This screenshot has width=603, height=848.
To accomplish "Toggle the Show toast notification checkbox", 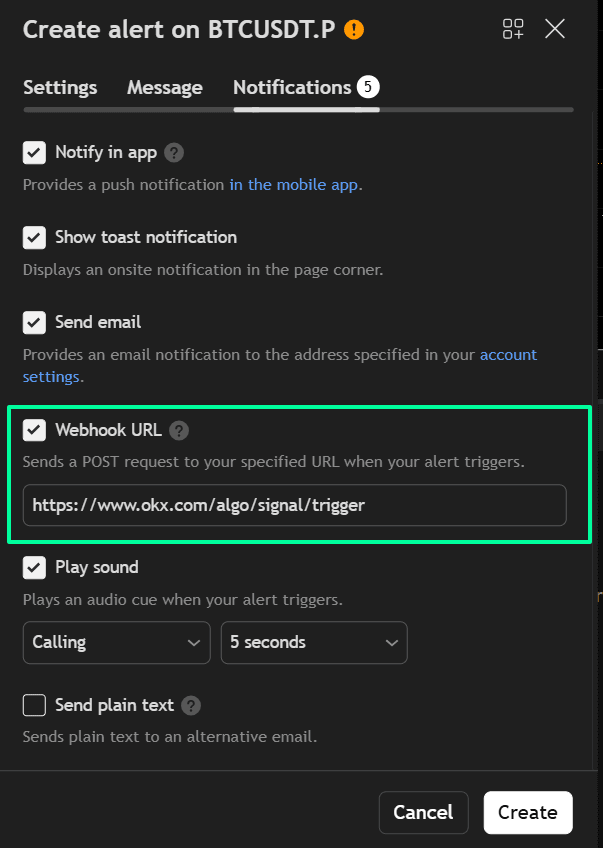I will pos(35,238).
